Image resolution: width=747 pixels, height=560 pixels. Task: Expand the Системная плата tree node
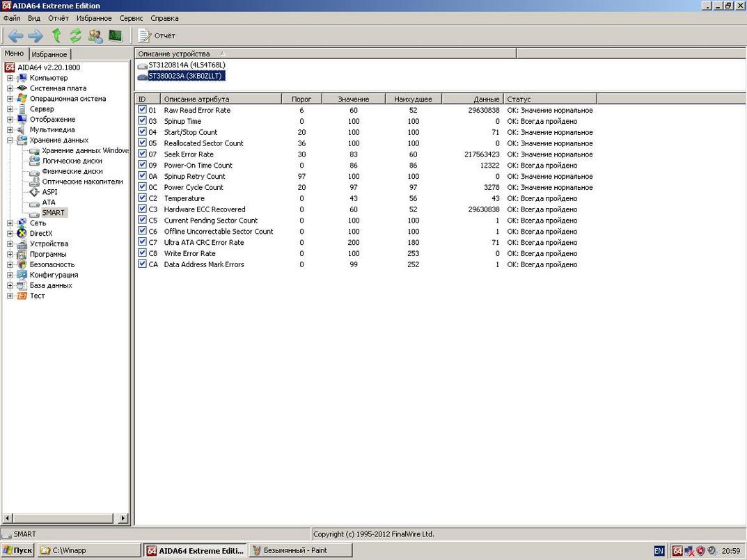coord(10,88)
